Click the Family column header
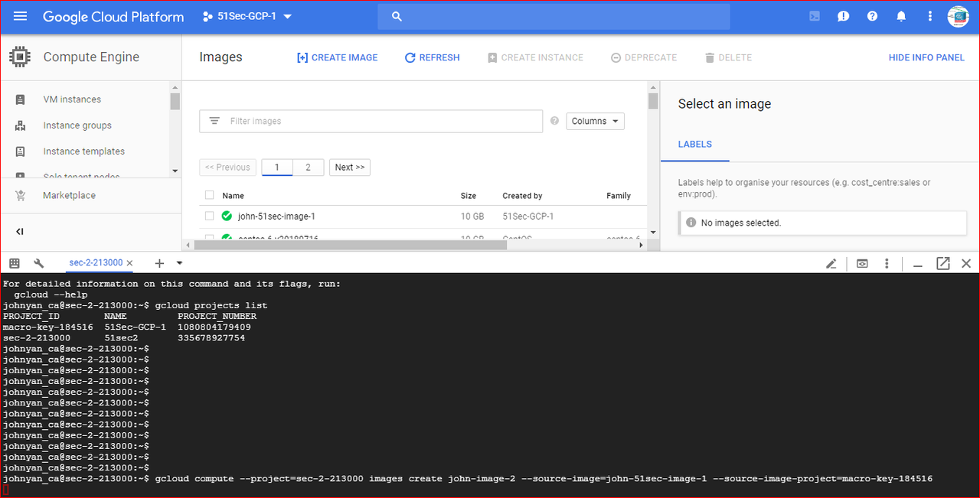The width and height of the screenshot is (980, 498). click(x=619, y=196)
